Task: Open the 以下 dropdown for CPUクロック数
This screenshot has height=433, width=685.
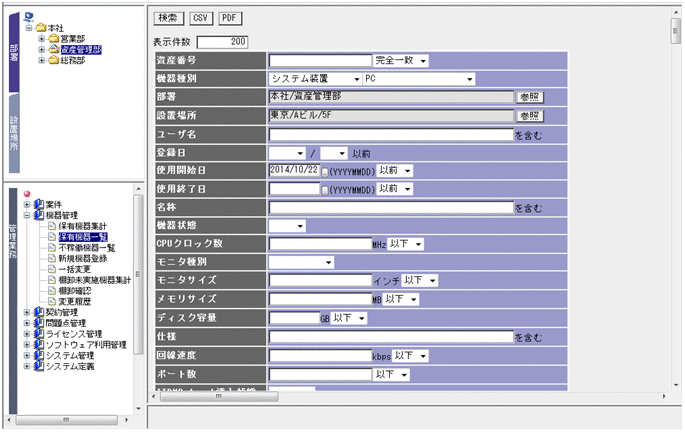Action: pyautogui.click(x=405, y=244)
